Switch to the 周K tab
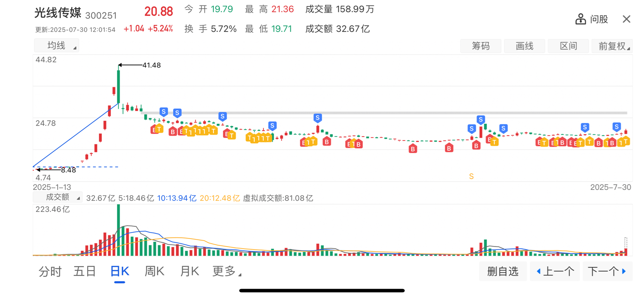This screenshot has height=298, width=644. (x=154, y=271)
